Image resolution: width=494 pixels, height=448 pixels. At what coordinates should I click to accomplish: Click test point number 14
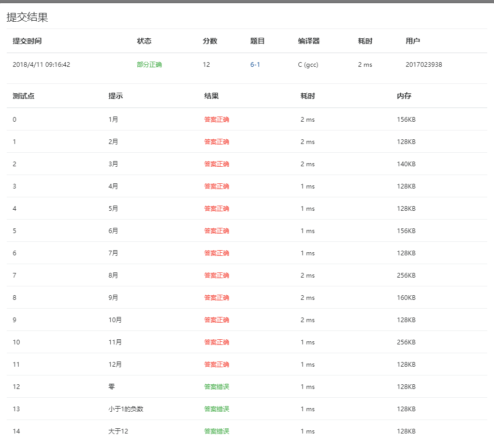tap(17, 431)
